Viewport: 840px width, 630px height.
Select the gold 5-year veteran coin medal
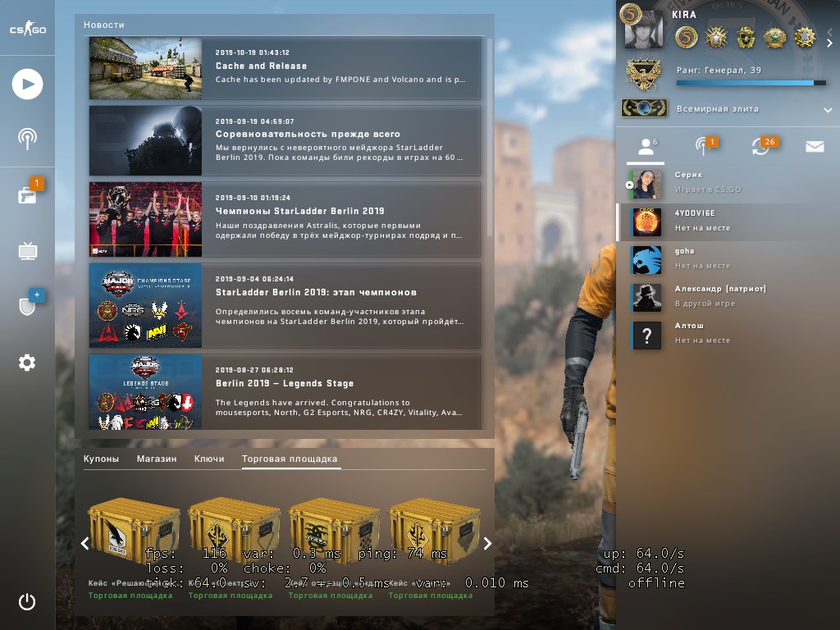pos(687,38)
